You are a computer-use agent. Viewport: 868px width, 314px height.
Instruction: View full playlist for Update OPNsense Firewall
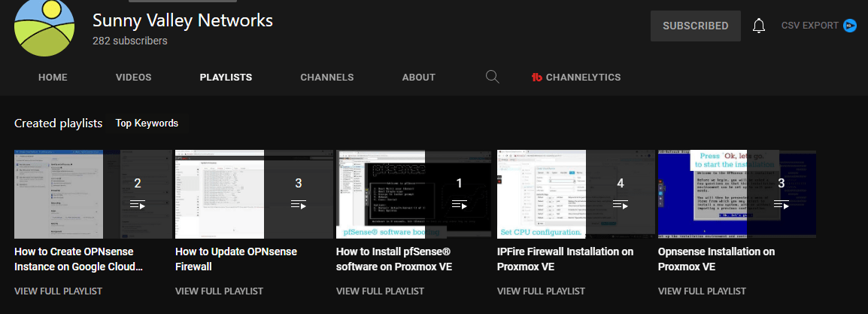219,291
